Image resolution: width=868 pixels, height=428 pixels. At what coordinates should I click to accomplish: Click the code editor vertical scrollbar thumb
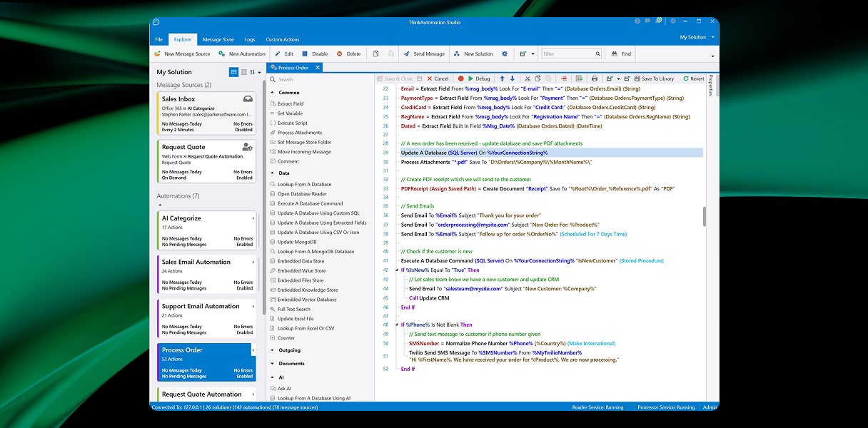tap(704, 215)
